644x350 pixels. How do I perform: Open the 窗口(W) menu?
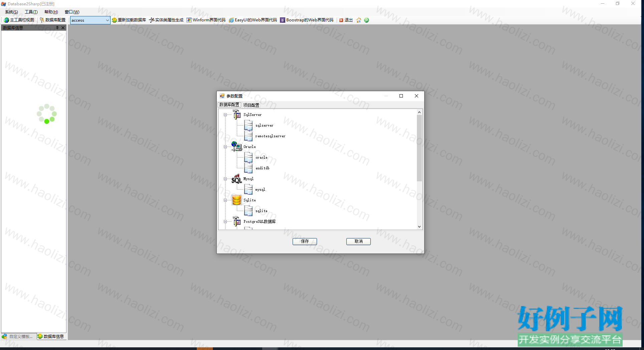click(x=72, y=12)
